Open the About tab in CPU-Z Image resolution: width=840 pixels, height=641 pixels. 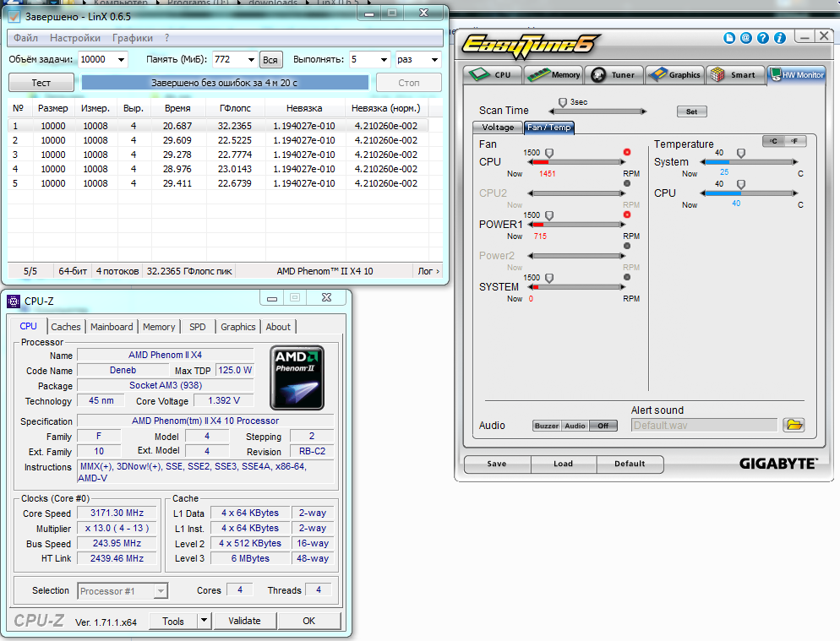[x=278, y=327]
